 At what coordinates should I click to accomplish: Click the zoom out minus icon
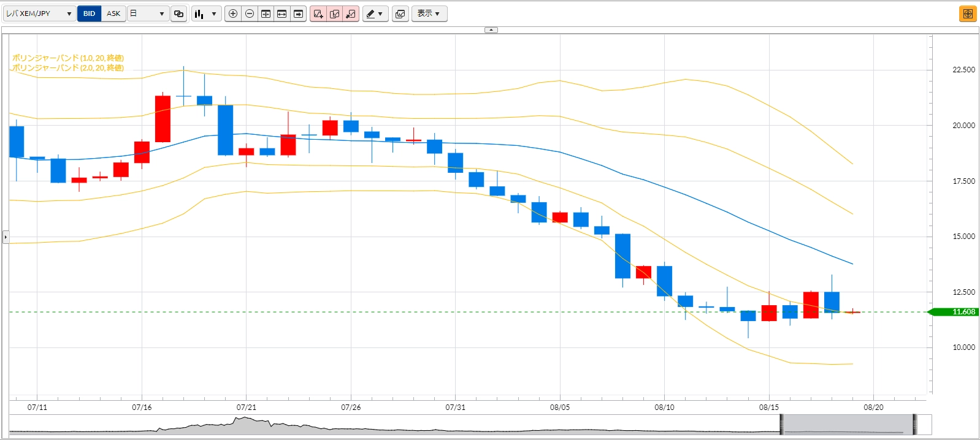[x=250, y=13]
